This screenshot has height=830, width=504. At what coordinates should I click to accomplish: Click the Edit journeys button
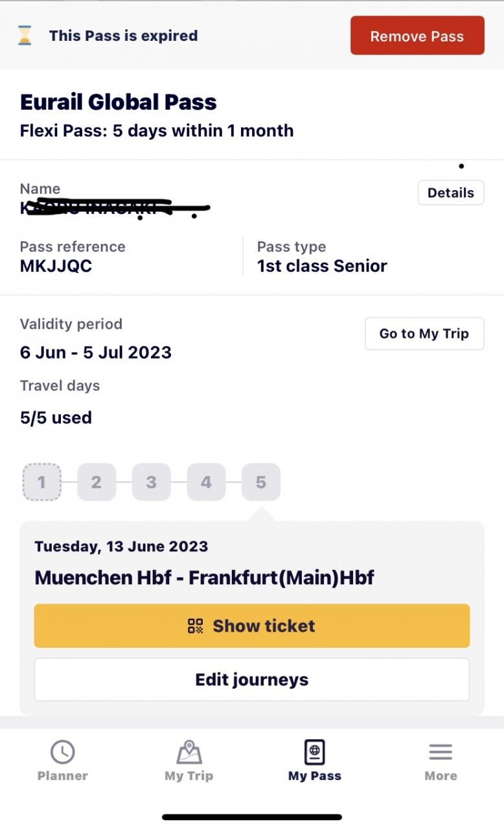click(x=251, y=680)
